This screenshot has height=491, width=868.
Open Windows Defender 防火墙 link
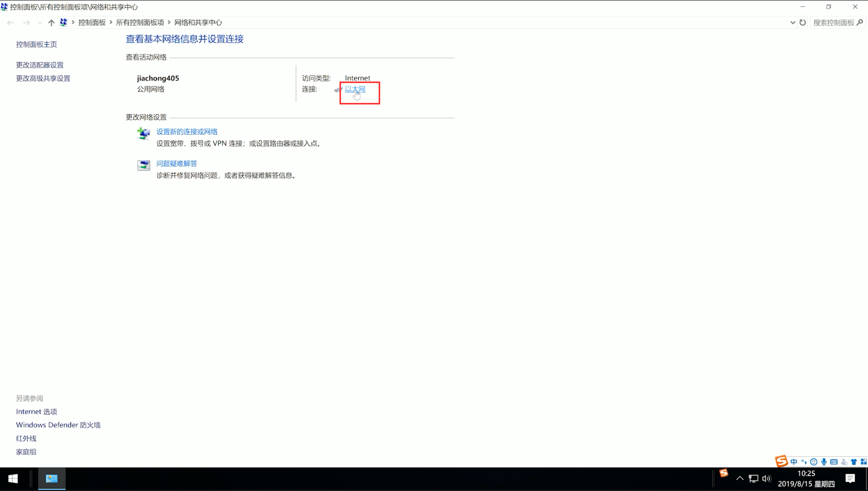point(58,425)
